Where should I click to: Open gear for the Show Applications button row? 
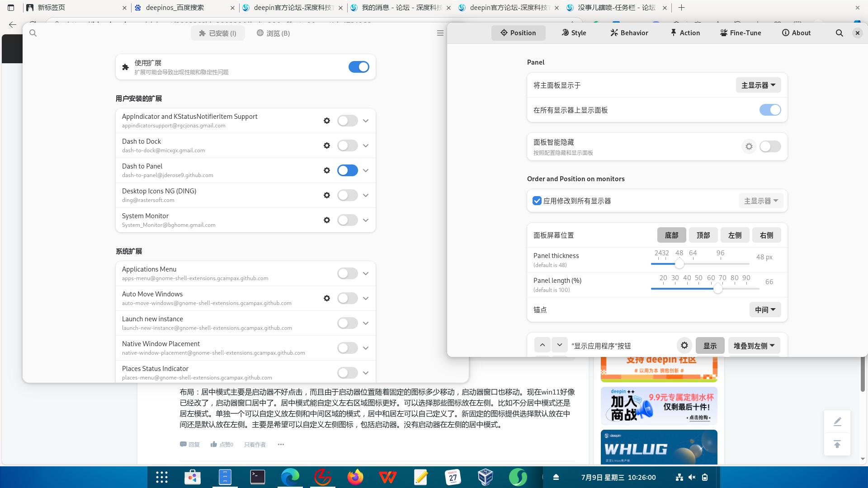pyautogui.click(x=684, y=346)
